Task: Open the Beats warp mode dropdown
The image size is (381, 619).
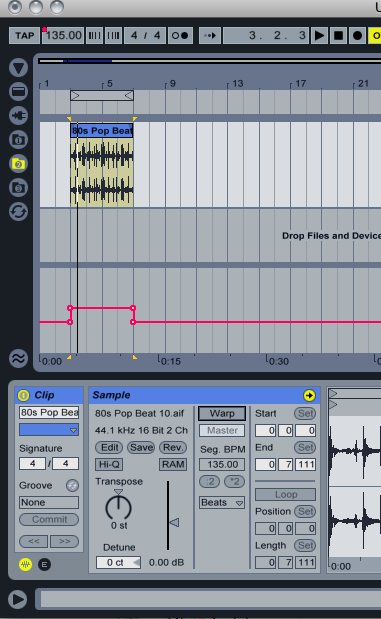Action: [222, 503]
